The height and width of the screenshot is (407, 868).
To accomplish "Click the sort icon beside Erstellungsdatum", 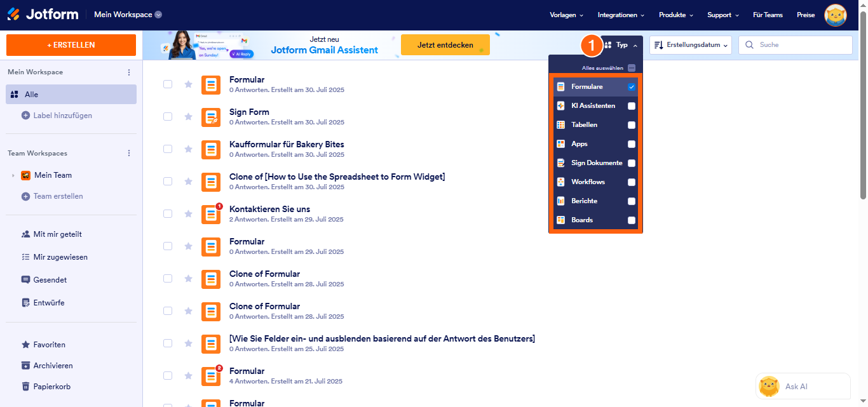I will click(x=659, y=45).
